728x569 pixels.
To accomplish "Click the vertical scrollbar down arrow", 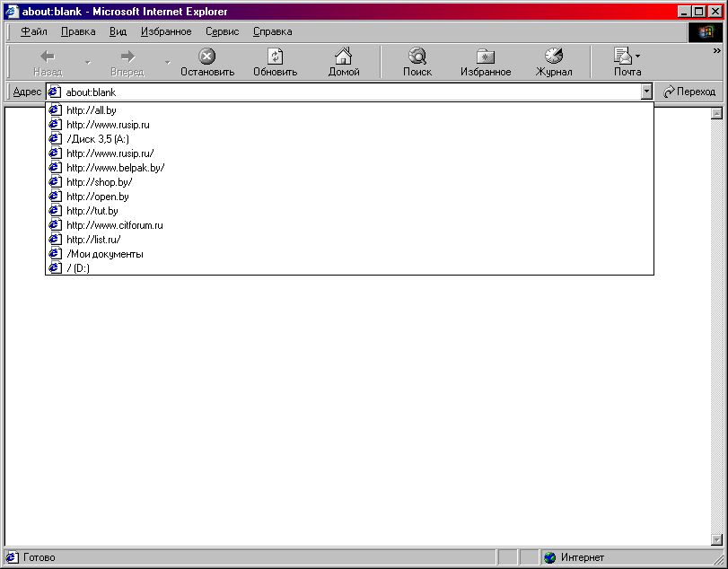I will pyautogui.click(x=716, y=539).
